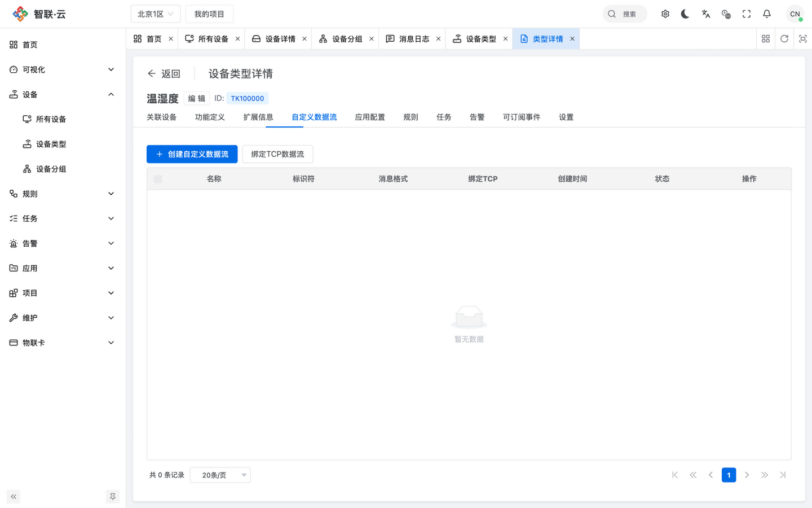Open the 北京1区 region dropdown

156,14
